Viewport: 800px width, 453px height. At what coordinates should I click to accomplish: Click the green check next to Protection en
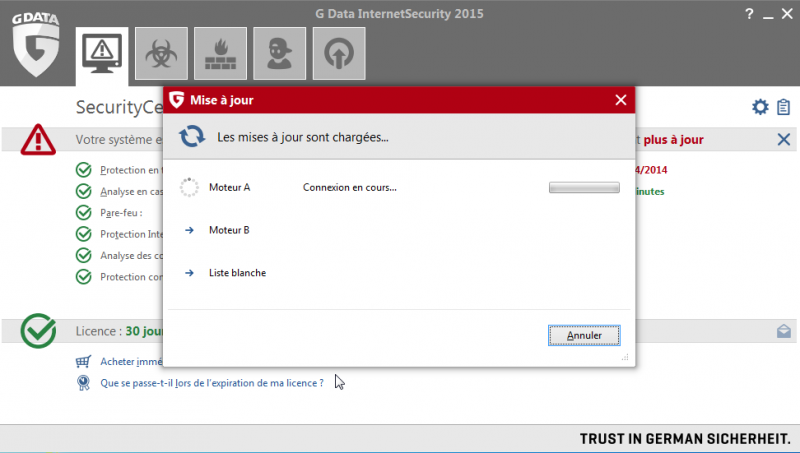84,170
